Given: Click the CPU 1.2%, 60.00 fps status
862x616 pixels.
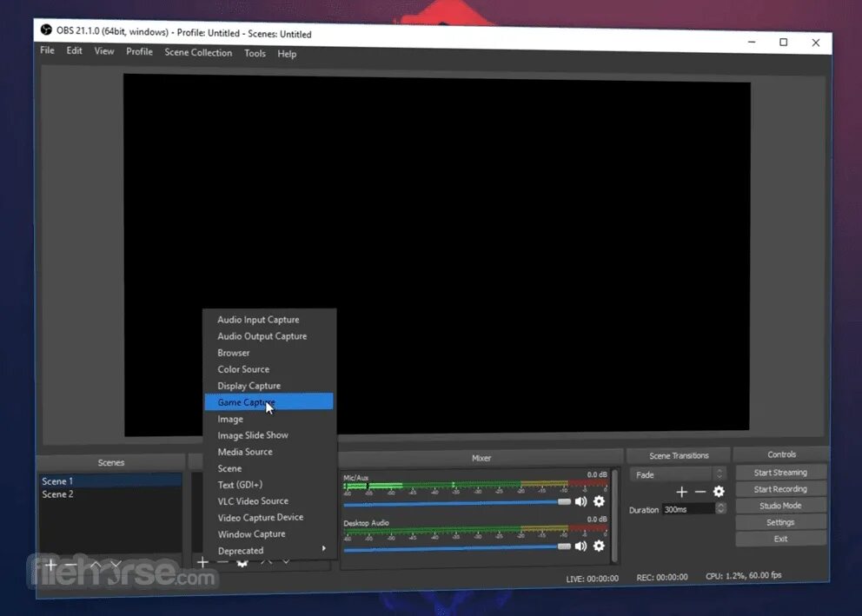Looking at the screenshot, I should point(743,575).
